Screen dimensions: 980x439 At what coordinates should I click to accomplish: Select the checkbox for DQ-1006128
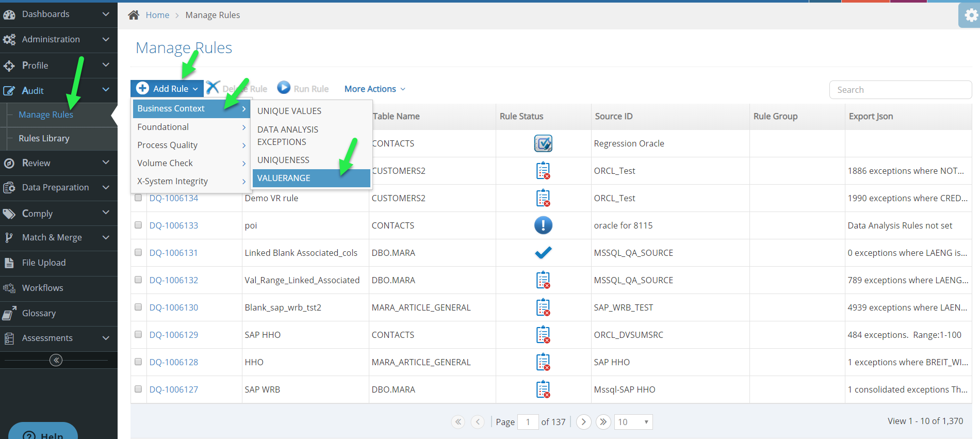point(138,362)
